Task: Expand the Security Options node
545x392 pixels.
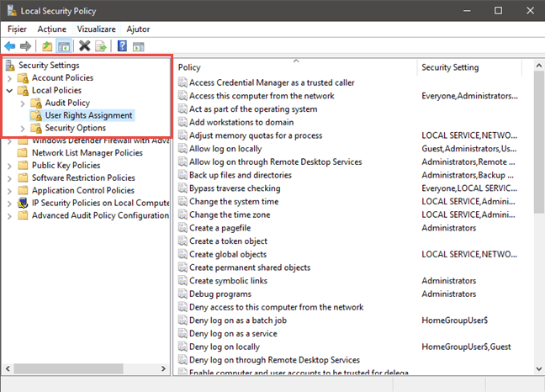Action: [23, 129]
